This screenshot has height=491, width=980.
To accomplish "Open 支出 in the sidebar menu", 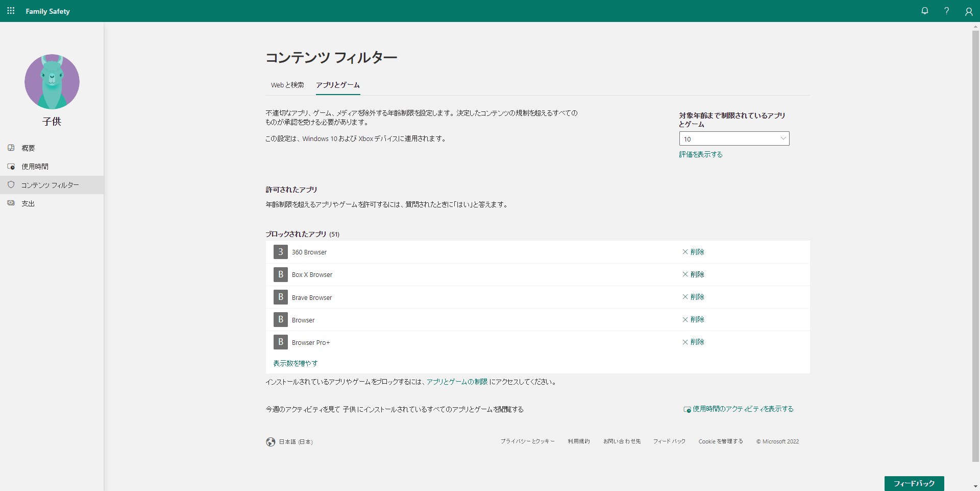I will pos(52,203).
